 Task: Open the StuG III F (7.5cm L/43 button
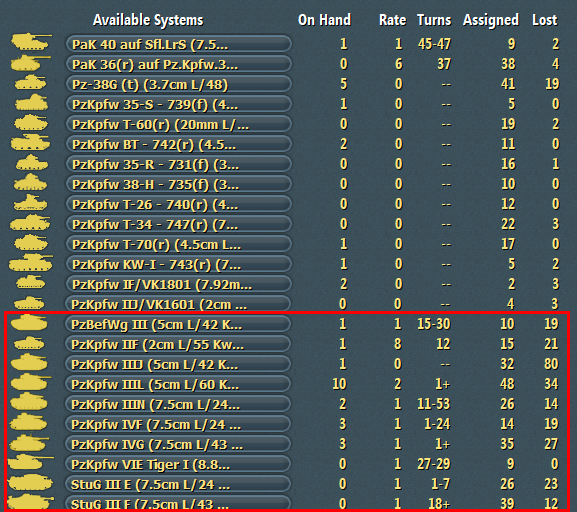pos(178,503)
